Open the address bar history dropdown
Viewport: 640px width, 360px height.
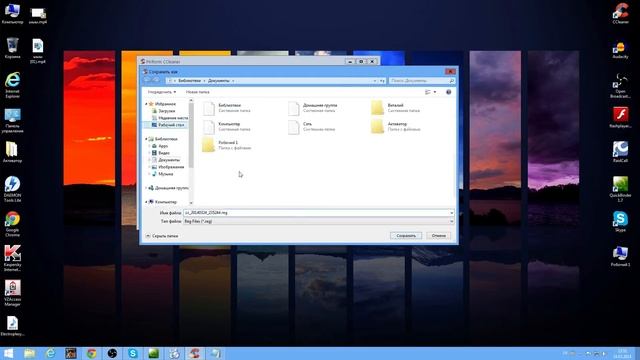click(x=375, y=81)
